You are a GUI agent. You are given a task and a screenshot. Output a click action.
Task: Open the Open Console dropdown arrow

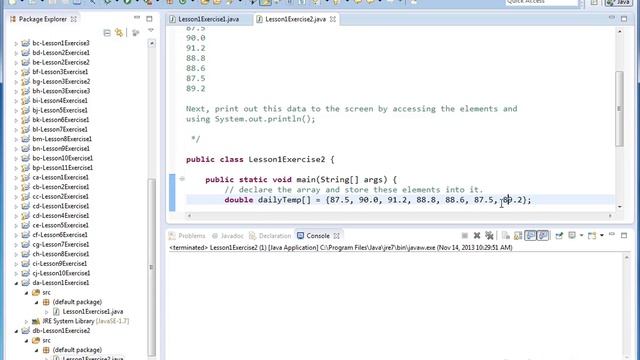point(602,236)
